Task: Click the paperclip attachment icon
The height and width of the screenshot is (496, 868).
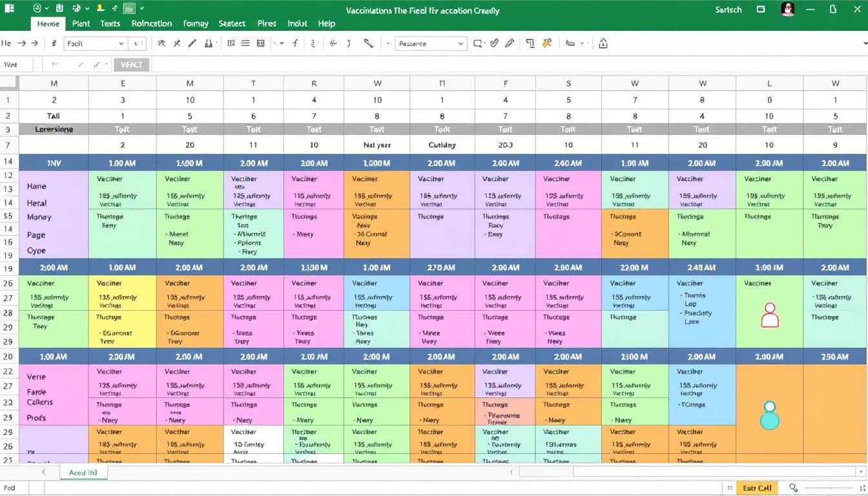Action: tap(494, 43)
